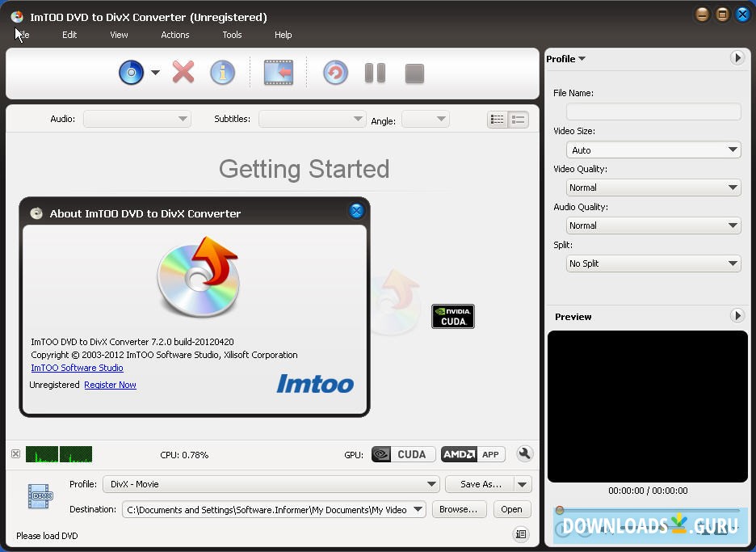Screen dimensions: 756x552
Task: Click the black preview video area
Action: pos(648,407)
